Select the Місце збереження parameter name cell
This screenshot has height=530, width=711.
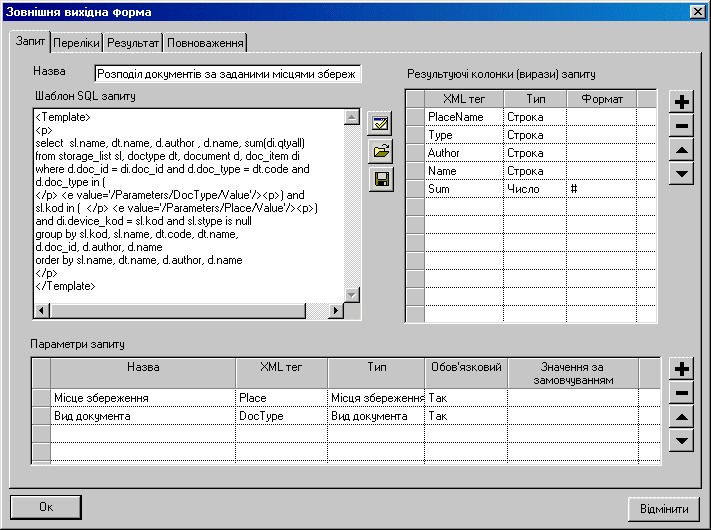click(x=143, y=398)
